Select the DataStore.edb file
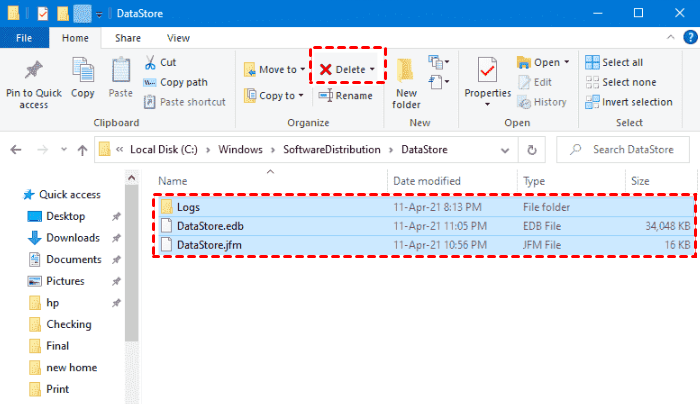 coord(424,226)
